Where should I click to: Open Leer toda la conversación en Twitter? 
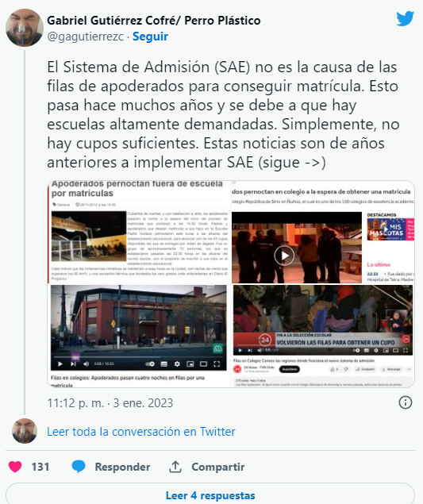click(141, 431)
